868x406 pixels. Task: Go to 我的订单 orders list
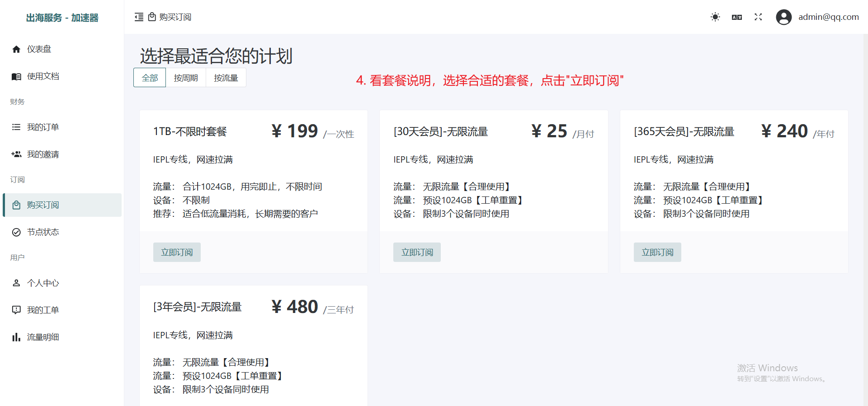point(42,127)
